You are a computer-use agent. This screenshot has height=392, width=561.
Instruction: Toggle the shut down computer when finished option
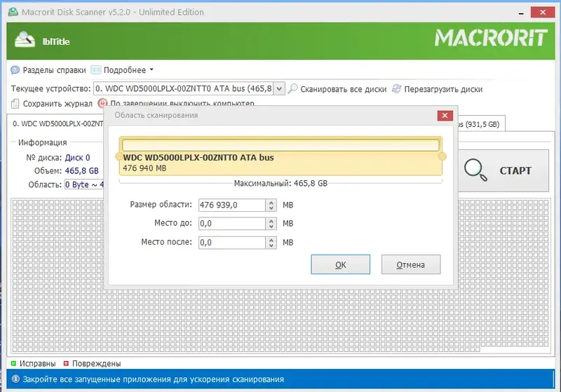tap(176, 103)
